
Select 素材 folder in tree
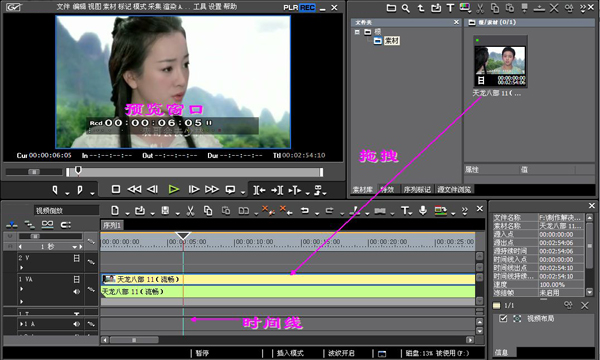391,41
